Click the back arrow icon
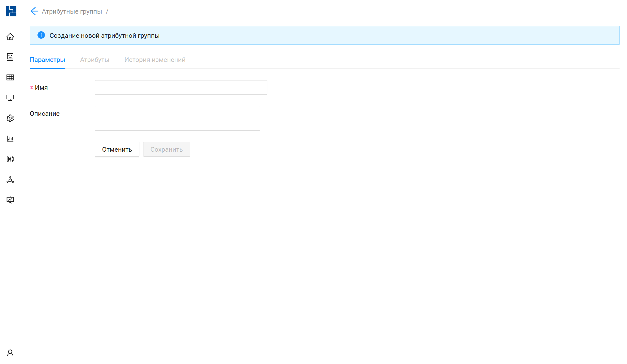Image resolution: width=627 pixels, height=364 pixels. pos(34,11)
